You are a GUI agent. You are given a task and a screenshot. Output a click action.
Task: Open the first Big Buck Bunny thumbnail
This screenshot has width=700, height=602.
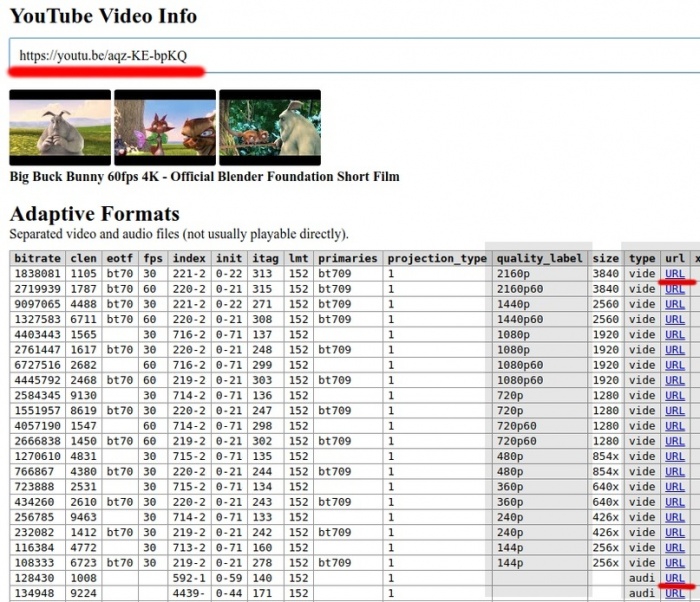coord(60,128)
